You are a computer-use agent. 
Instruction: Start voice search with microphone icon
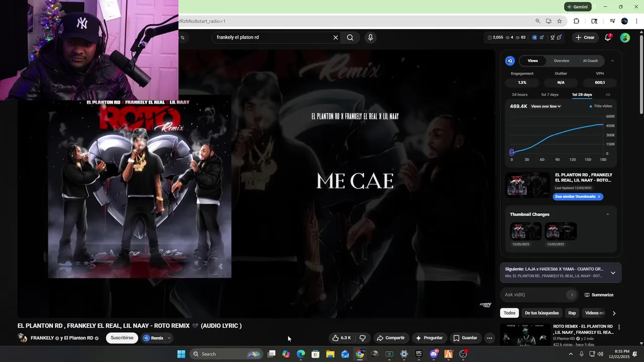(370, 37)
